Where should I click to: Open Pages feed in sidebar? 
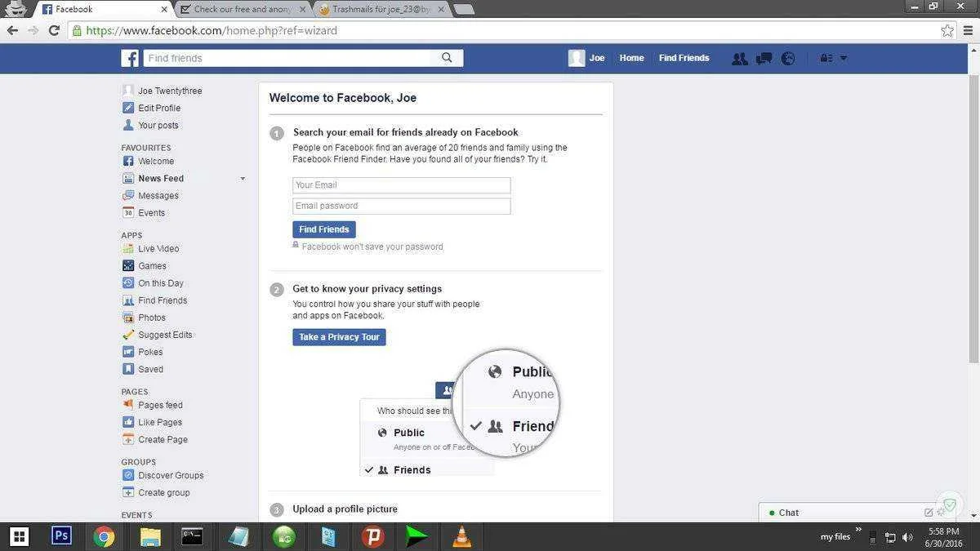pyautogui.click(x=161, y=404)
